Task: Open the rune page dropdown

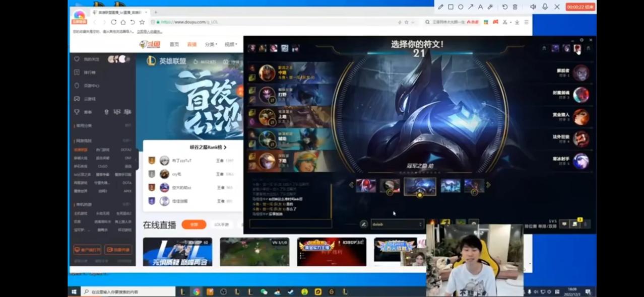Action: [397, 224]
